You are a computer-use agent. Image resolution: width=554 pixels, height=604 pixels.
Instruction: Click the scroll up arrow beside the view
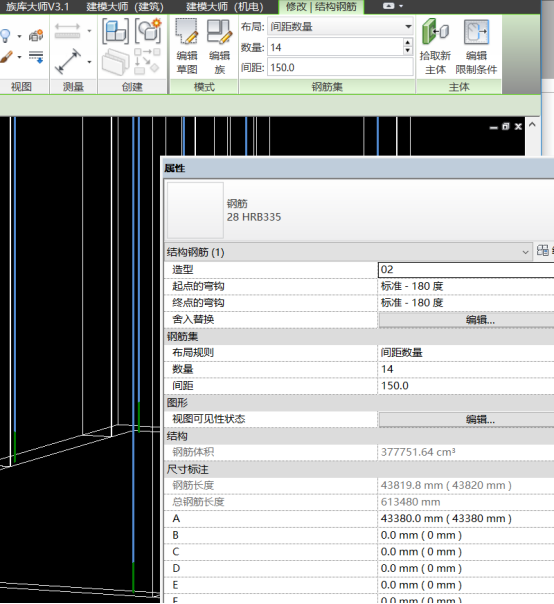point(532,125)
